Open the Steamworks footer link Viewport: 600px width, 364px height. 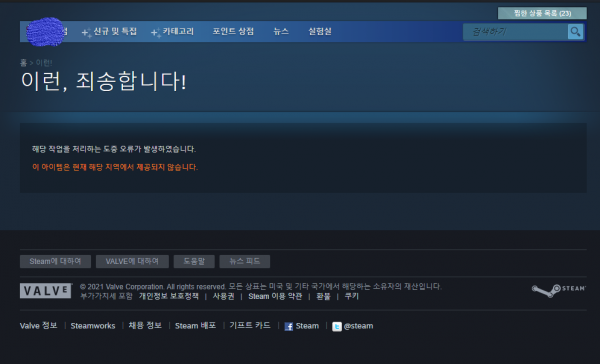point(93,326)
